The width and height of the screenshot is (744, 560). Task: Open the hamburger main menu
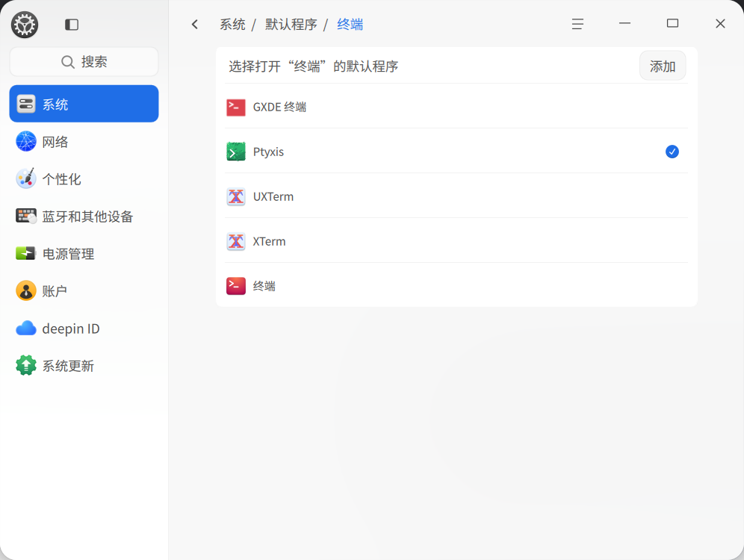(577, 24)
